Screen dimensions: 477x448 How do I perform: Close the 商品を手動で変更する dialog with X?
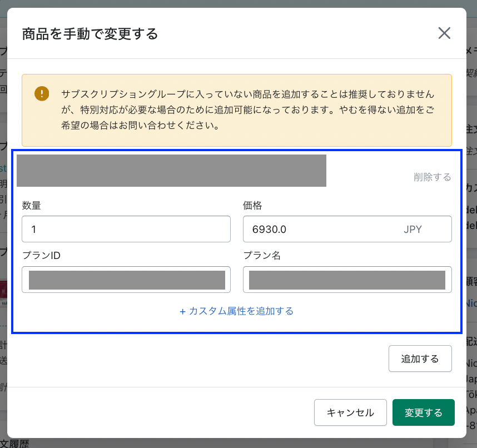444,33
